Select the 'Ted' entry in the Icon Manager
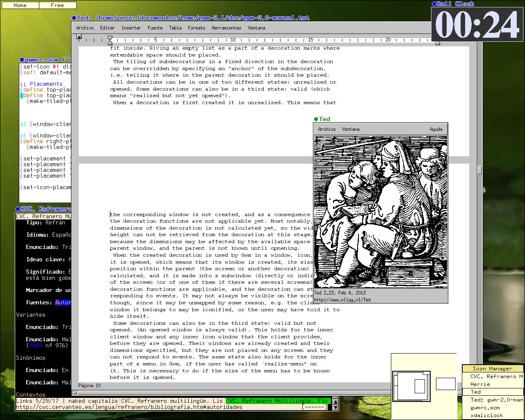Image resolution: width=525 pixels, height=420 pixels. pos(493,392)
